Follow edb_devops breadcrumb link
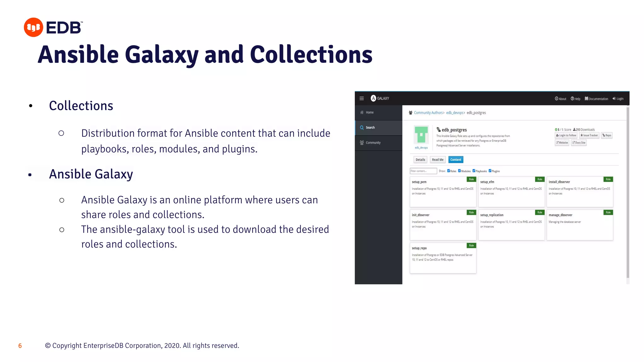Image resolution: width=644 pixels, height=362 pixels. tap(455, 113)
